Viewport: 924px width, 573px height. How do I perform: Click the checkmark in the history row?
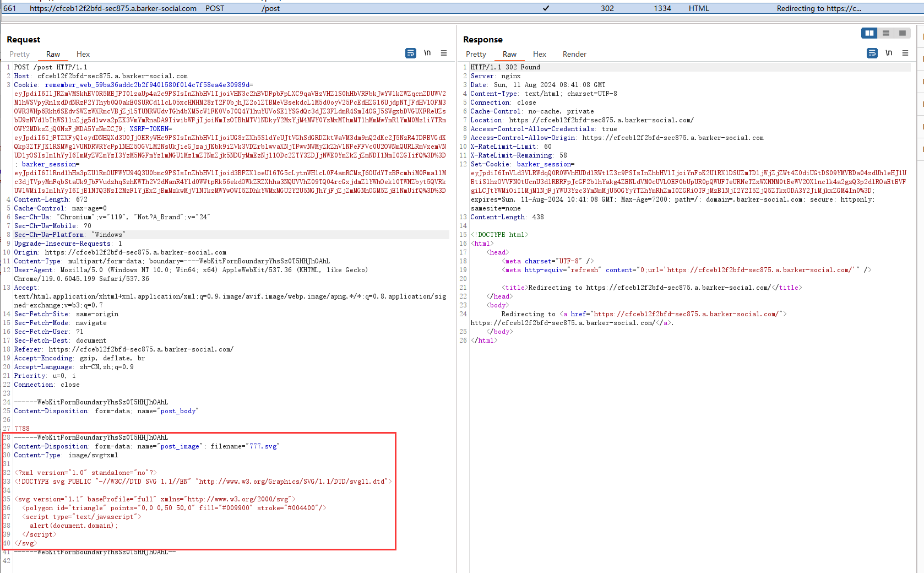pyautogui.click(x=546, y=8)
